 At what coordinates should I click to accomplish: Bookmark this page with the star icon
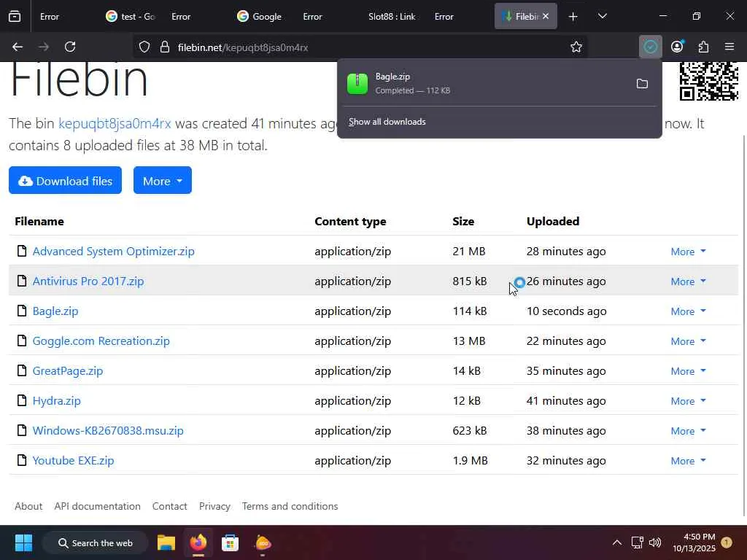(576, 47)
